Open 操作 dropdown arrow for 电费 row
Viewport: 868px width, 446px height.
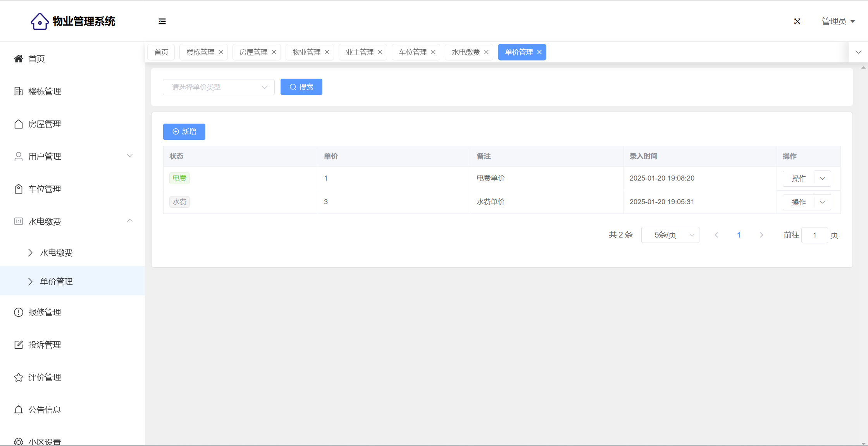823,179
